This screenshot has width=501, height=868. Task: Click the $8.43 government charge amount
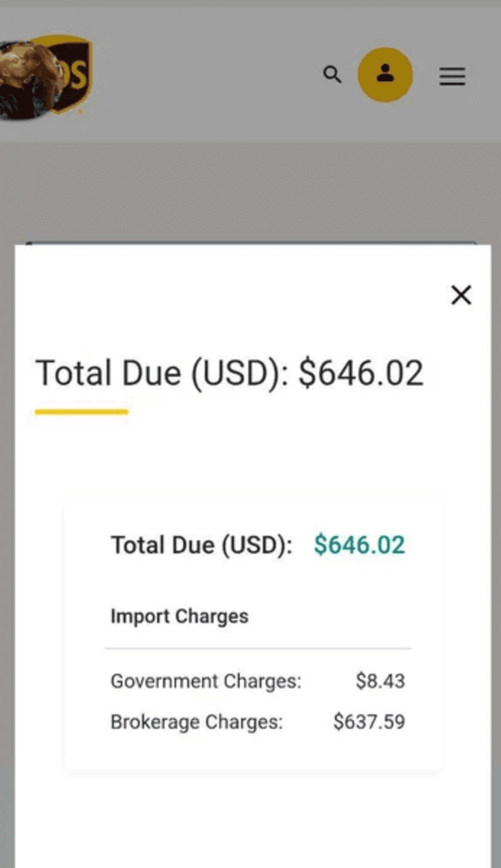point(380,681)
